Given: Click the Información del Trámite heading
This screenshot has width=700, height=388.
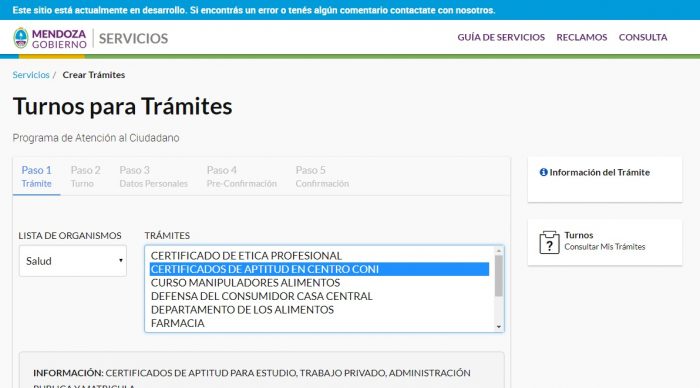Looking at the screenshot, I should (600, 172).
